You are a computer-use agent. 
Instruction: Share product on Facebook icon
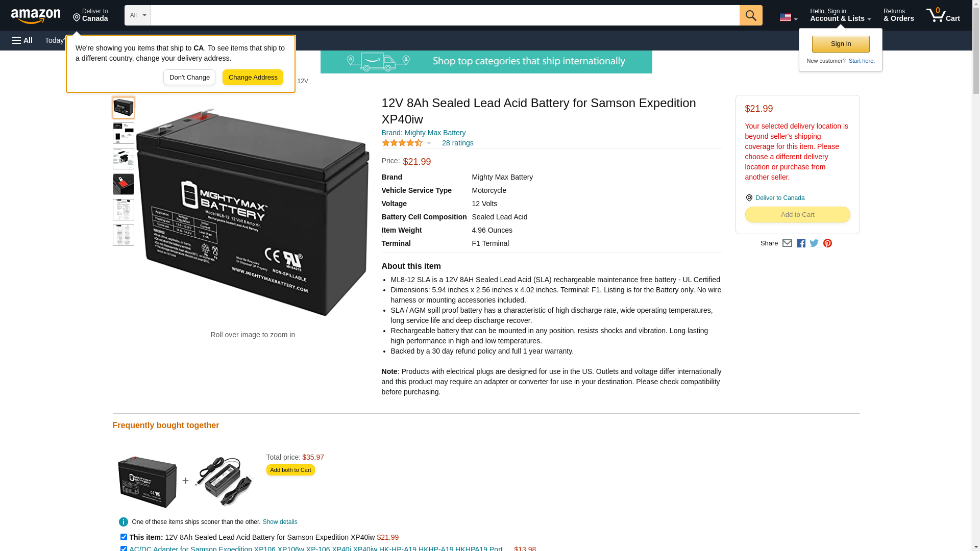(801, 243)
